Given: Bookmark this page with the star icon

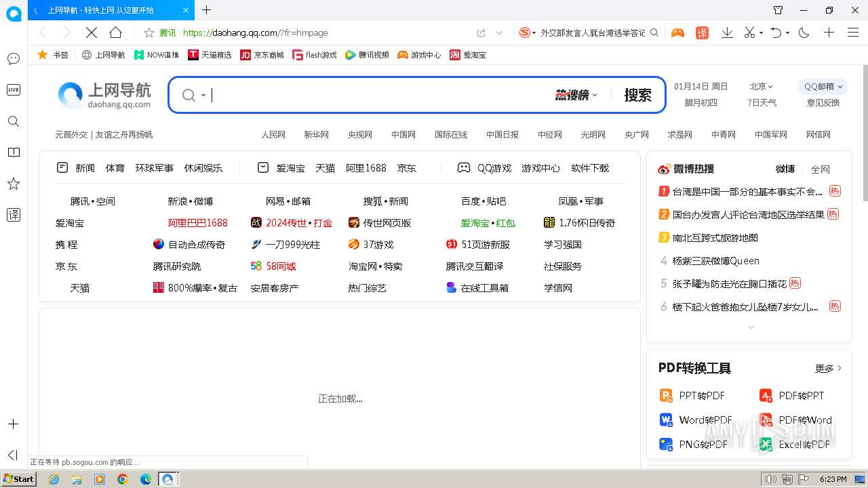Looking at the screenshot, I should point(149,33).
